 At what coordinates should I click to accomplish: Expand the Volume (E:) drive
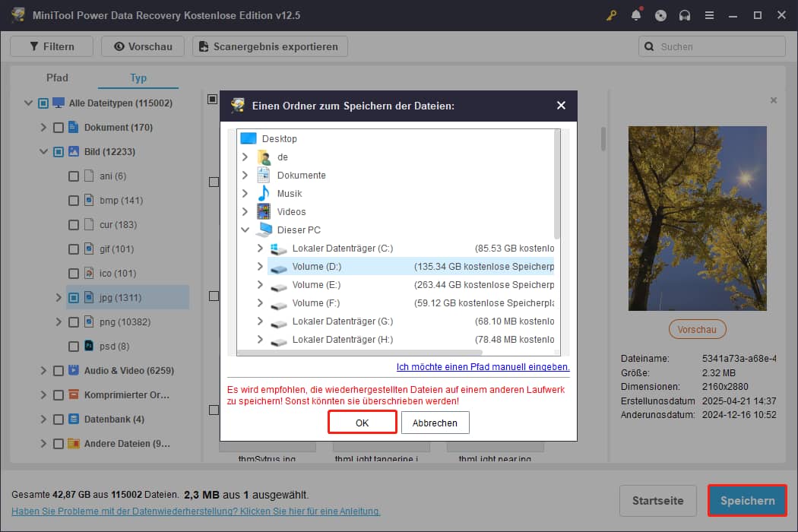260,284
